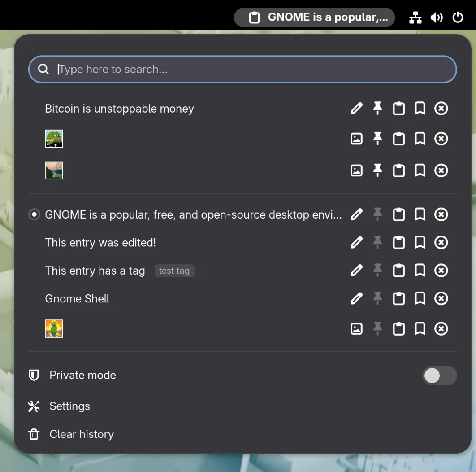This screenshot has width=476, height=472.
Task: Edit the 'This entry has a tag' item
Action: 356,271
